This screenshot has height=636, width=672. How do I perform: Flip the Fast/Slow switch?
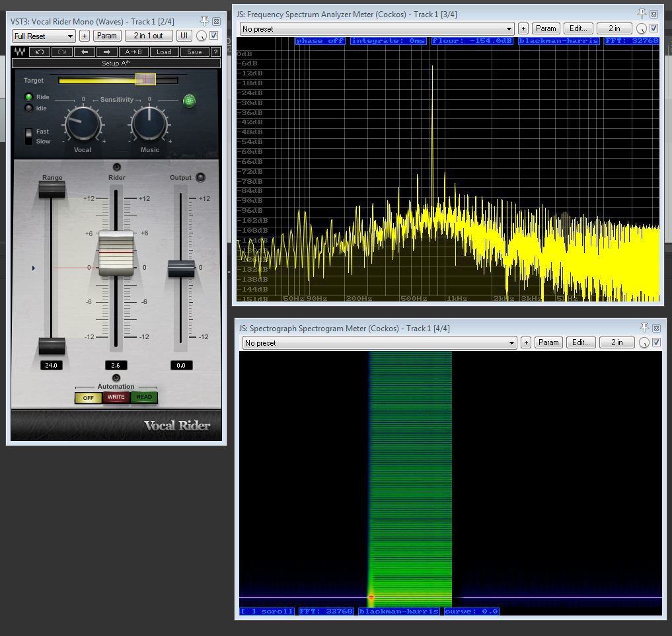(x=28, y=136)
